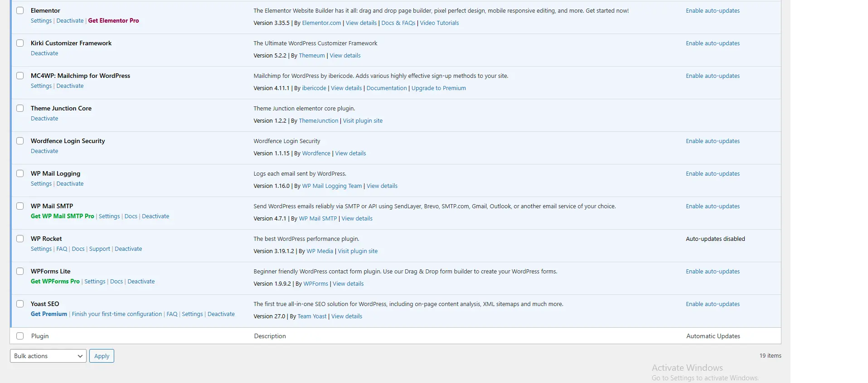This screenshot has height=383, width=868.
Task: Open Elementor Video Tutorials link
Action: point(439,23)
